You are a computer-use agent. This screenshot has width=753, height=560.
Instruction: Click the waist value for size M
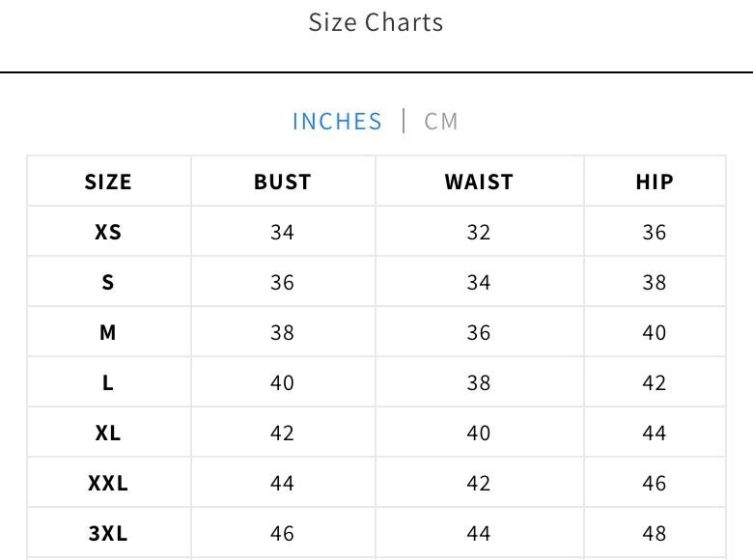[x=479, y=332]
